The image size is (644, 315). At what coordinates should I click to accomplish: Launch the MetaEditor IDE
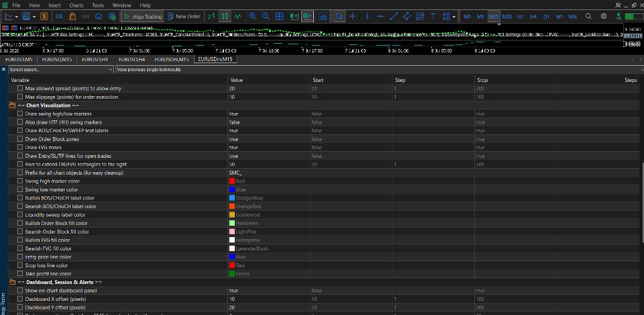point(59,16)
